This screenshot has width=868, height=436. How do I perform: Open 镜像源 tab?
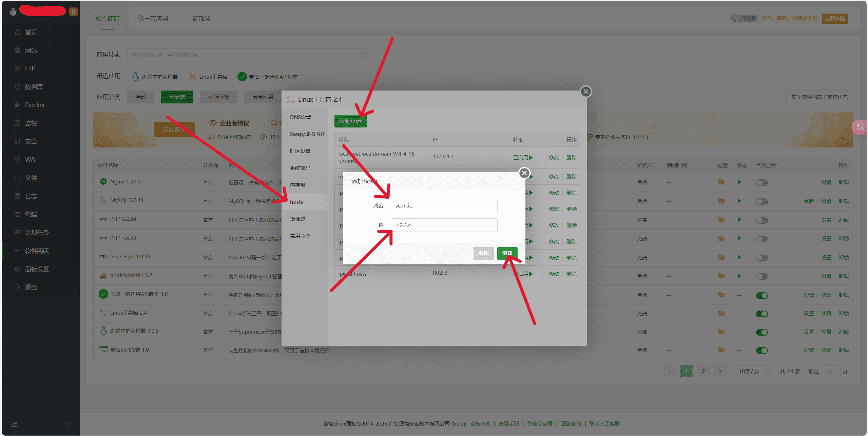[x=305, y=219]
